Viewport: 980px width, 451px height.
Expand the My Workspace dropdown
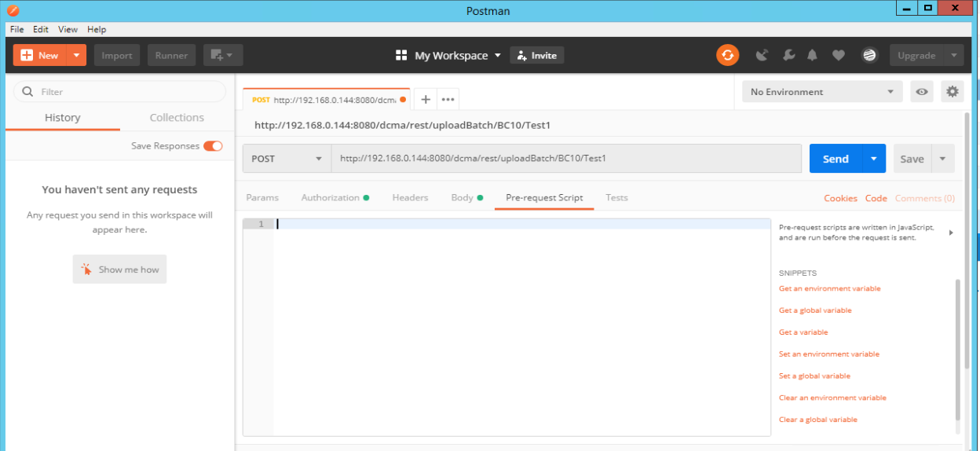click(x=497, y=56)
